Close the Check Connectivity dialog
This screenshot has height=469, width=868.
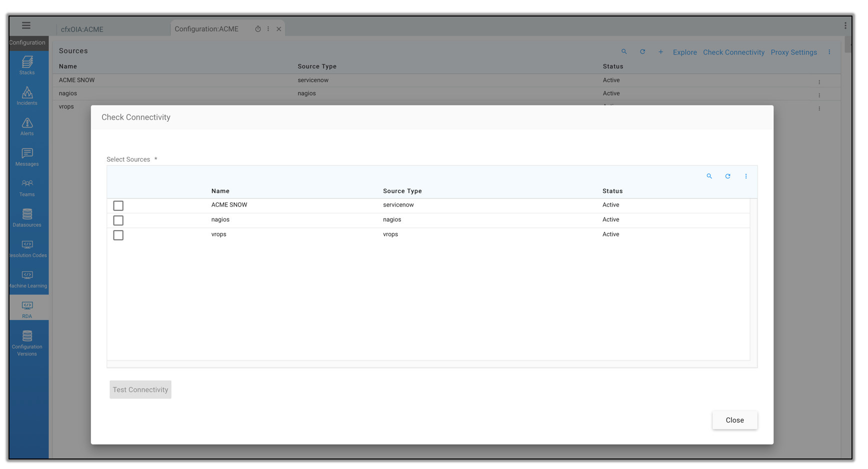734,420
